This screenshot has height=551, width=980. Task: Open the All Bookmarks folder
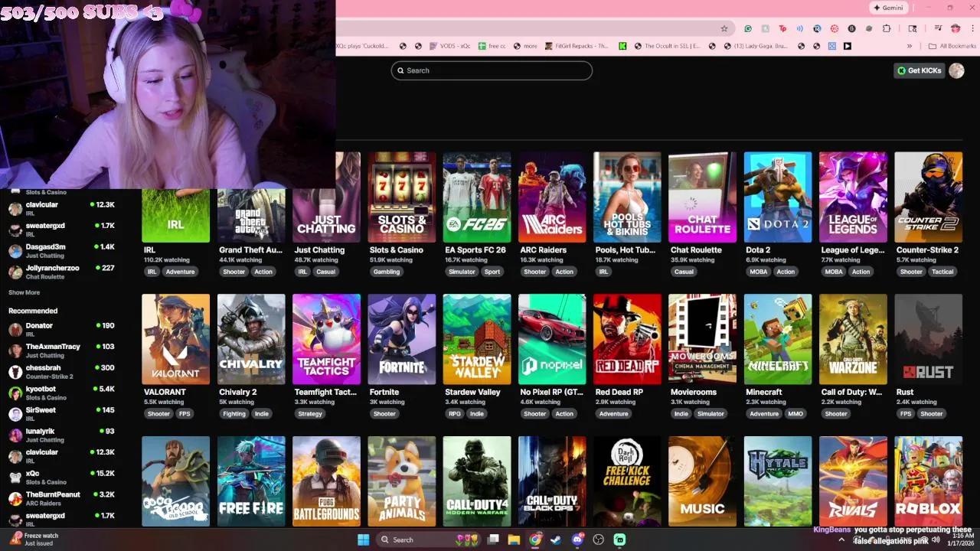[x=952, y=46]
